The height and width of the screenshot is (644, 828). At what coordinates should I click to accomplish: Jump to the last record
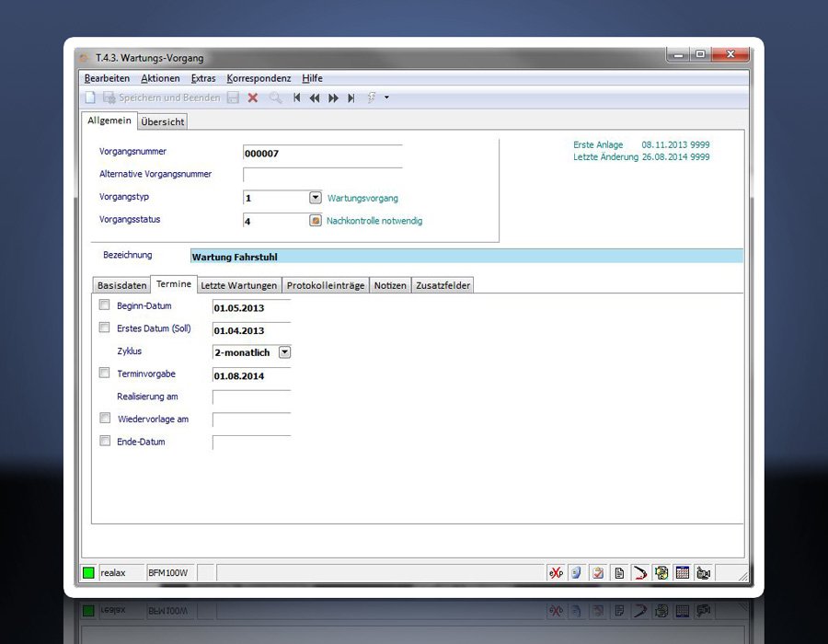click(351, 98)
